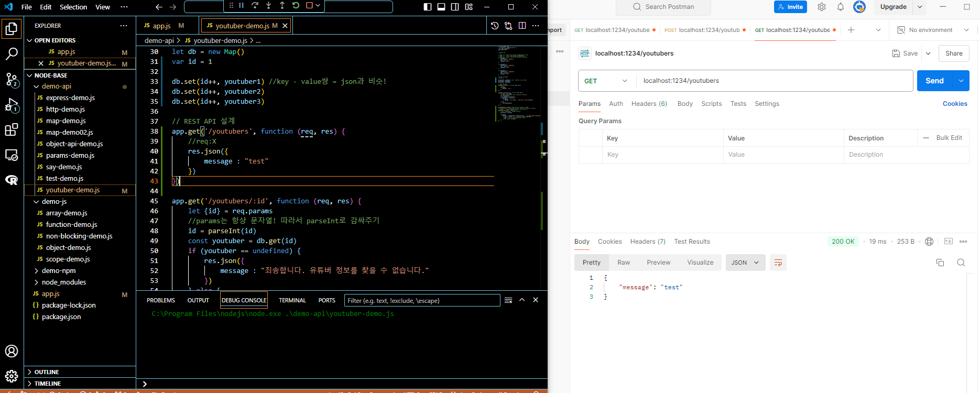Open the request Headers (6) tab

point(649,104)
